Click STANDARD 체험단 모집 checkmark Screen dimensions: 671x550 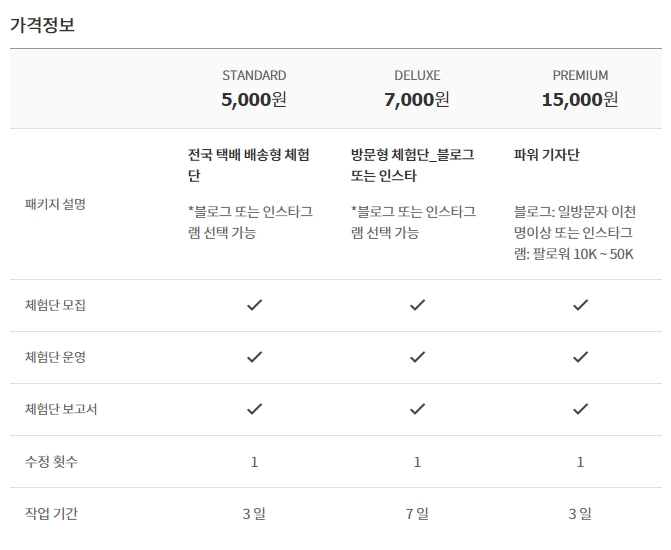(254, 305)
